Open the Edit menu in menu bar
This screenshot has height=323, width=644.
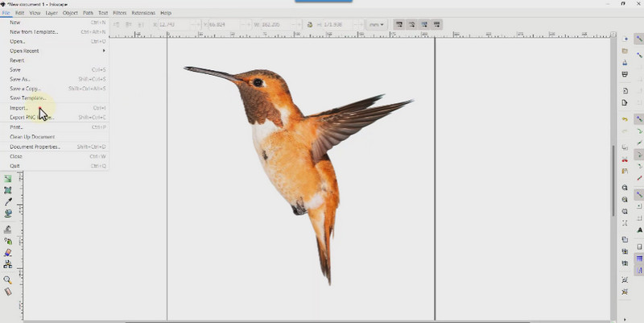tap(19, 13)
